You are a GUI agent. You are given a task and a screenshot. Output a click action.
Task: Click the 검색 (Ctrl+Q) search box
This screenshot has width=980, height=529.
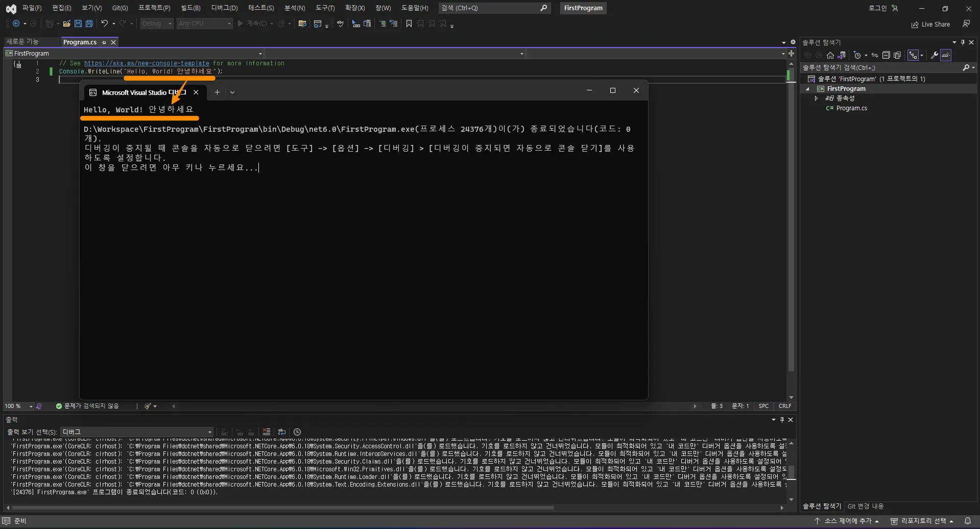(494, 8)
